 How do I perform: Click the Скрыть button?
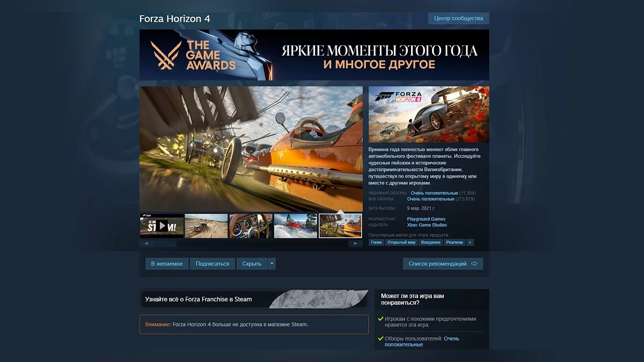[x=252, y=263]
